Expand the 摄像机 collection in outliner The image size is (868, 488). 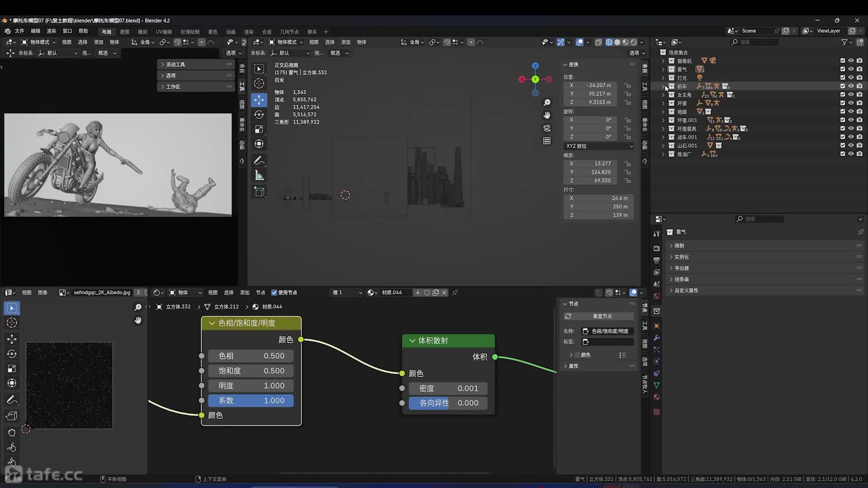663,61
